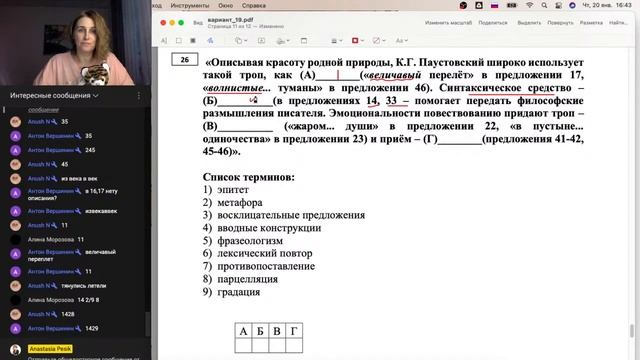This screenshot has width=640, height=360.
Task: Click the Б column answer cell
Action: (260, 346)
